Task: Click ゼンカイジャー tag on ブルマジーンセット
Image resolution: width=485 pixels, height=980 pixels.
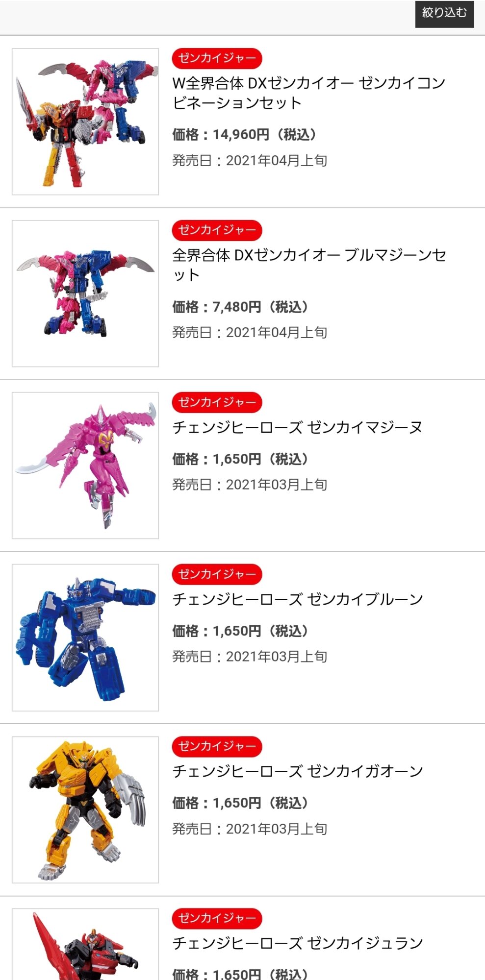Action: tap(217, 230)
